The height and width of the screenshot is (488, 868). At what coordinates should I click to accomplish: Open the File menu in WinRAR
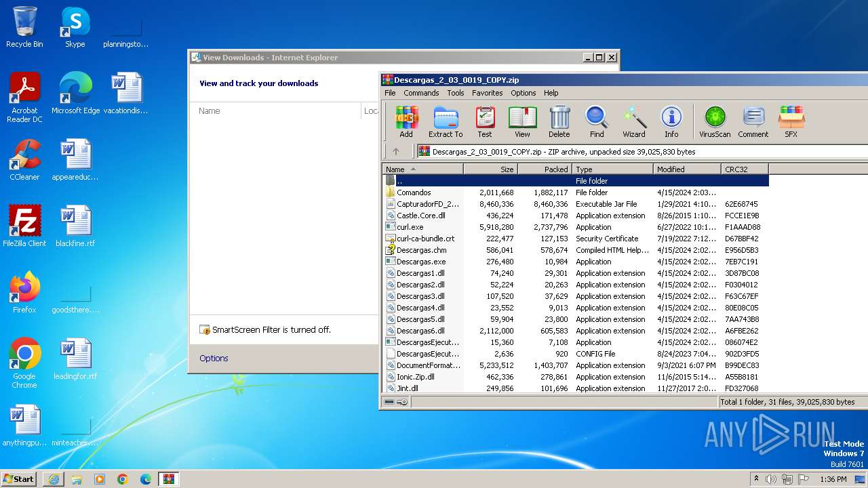(x=390, y=93)
